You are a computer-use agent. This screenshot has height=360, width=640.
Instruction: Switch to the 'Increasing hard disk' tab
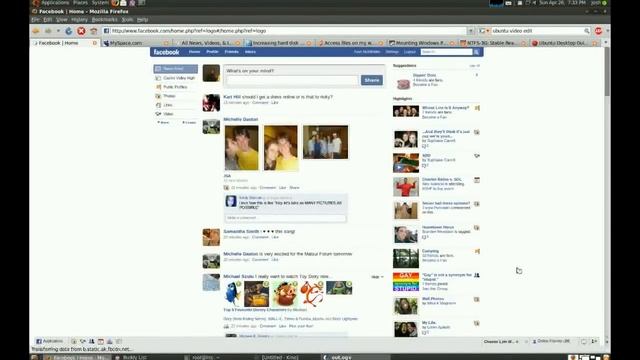(x=279, y=43)
